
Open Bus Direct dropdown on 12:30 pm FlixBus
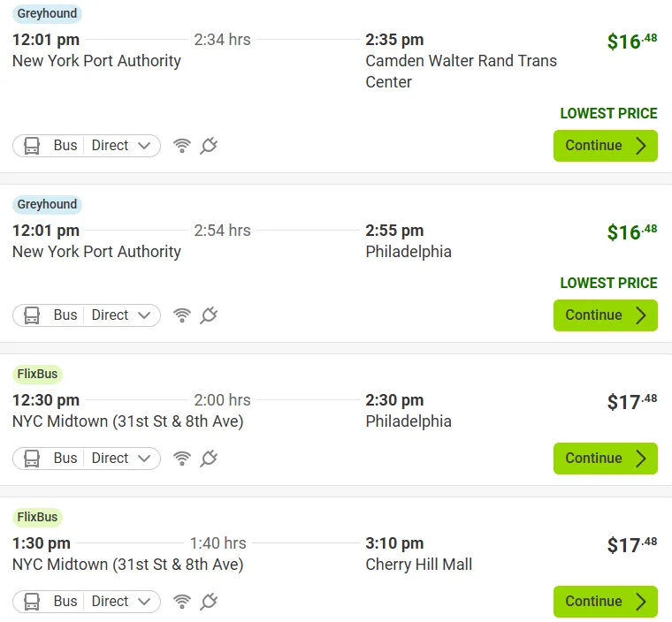pos(87,459)
